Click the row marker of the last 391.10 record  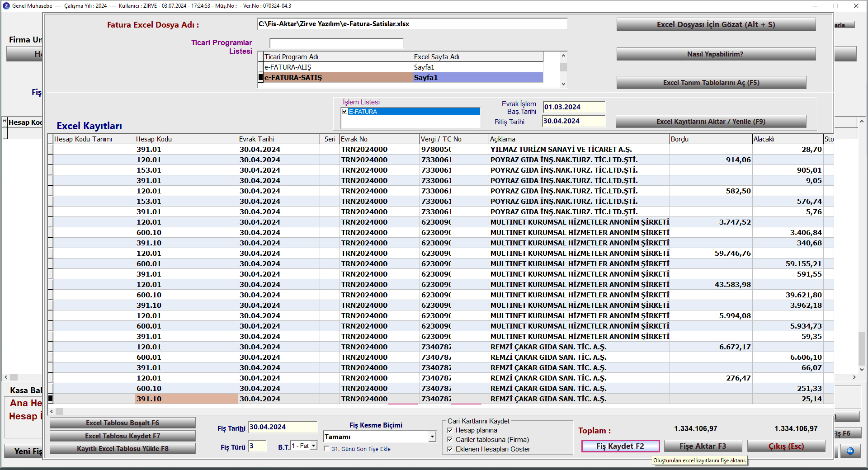51,399
